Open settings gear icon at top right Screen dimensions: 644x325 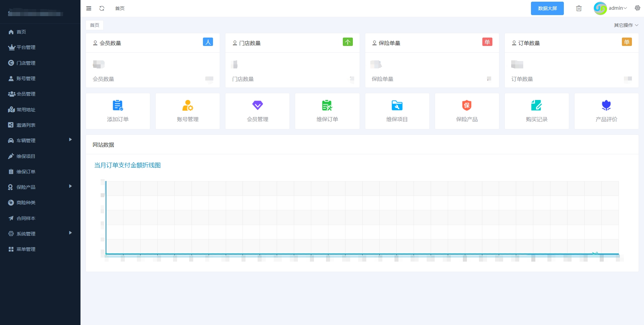[x=637, y=8]
